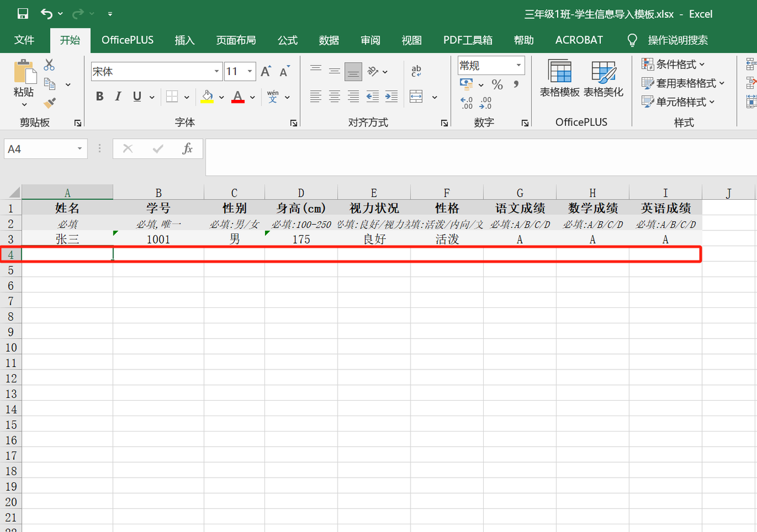Click the Name Box showing A4
This screenshot has width=757, height=532.
coord(38,148)
